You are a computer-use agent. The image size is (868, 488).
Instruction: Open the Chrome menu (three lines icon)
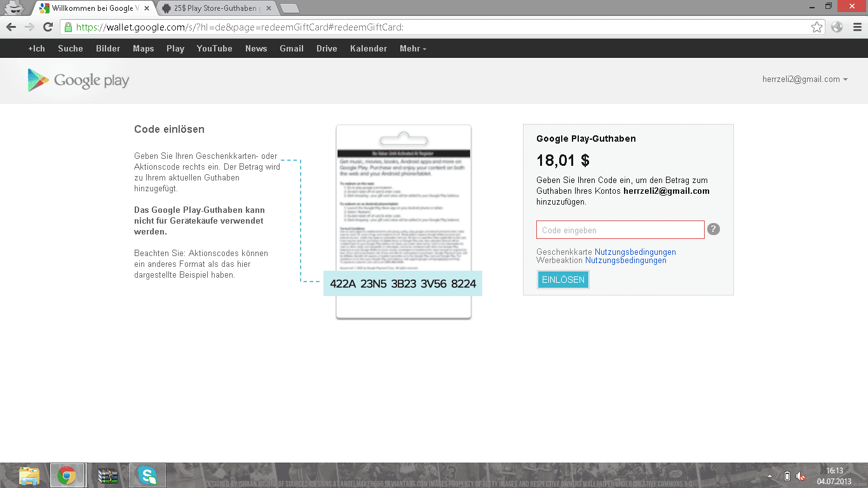pos(857,27)
